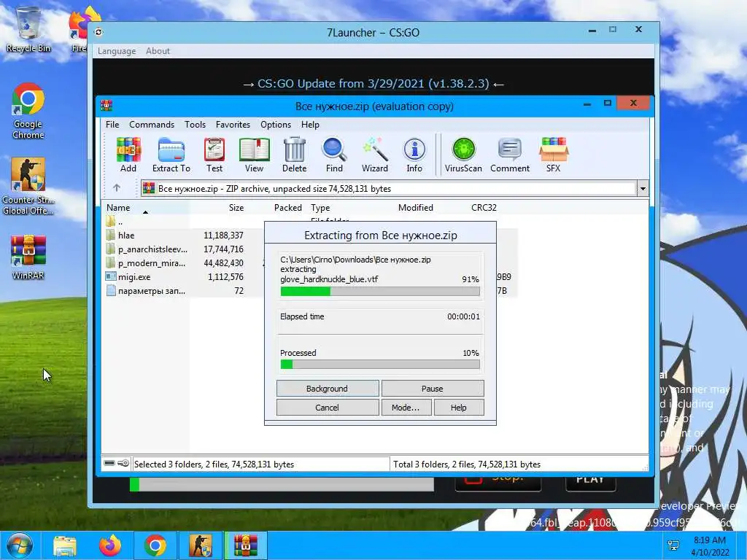
Task: Open the Find magnifier tool
Action: (334, 155)
